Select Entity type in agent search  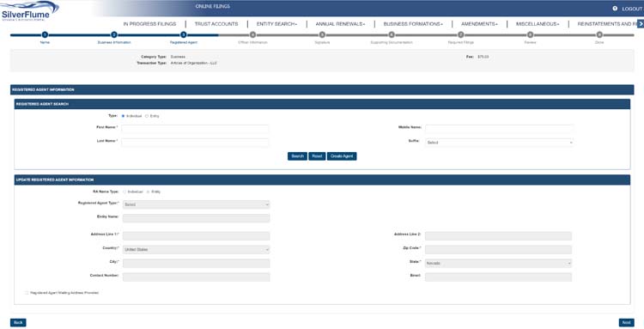(x=147, y=116)
